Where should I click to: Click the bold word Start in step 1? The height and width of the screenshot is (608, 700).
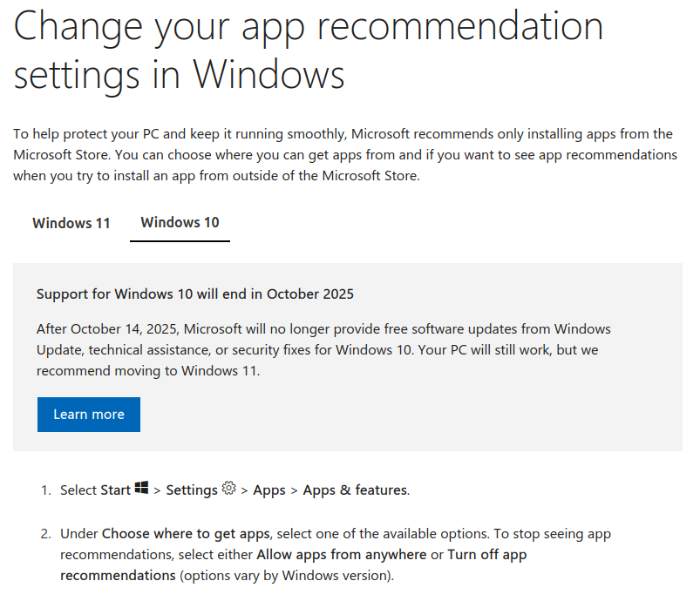pyautogui.click(x=115, y=490)
